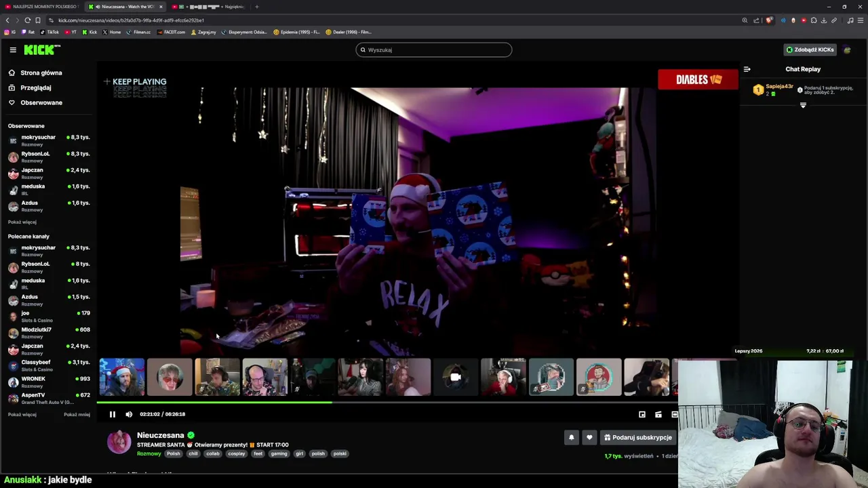This screenshot has height=488, width=868.
Task: Close the Nieuczesana browser tab
Action: pos(161,7)
